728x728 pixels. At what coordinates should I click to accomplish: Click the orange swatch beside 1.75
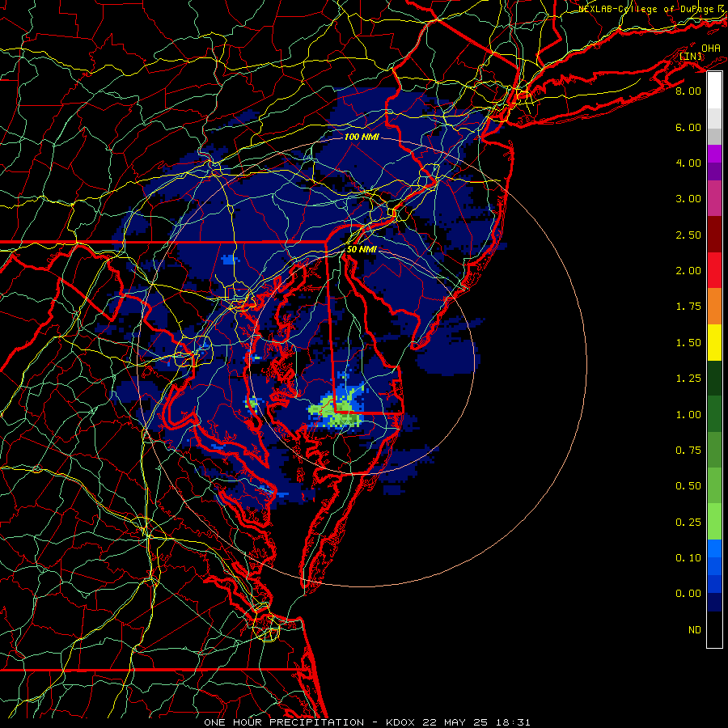tap(714, 307)
